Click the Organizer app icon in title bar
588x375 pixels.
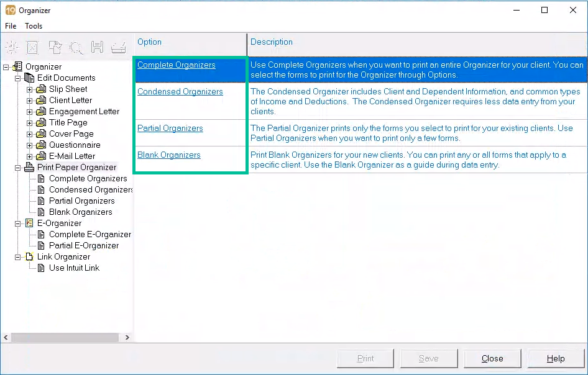tap(10, 10)
